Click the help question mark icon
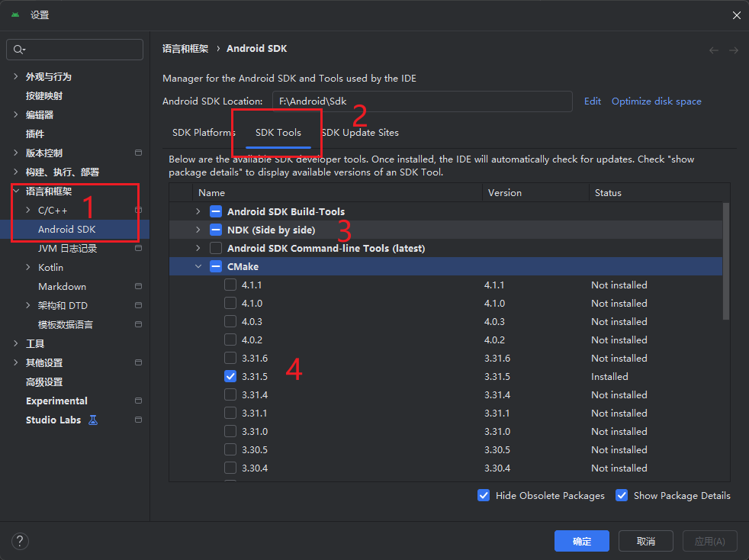 pos(20,542)
